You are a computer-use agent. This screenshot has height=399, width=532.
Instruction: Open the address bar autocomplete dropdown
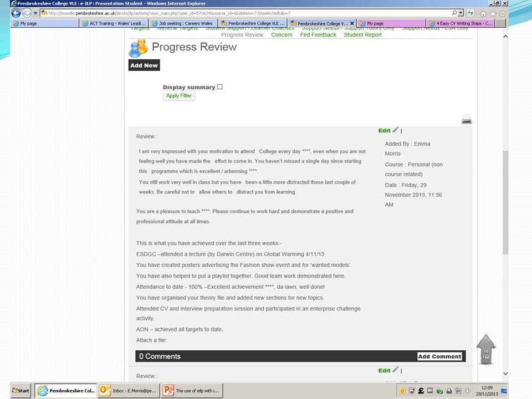461,13
